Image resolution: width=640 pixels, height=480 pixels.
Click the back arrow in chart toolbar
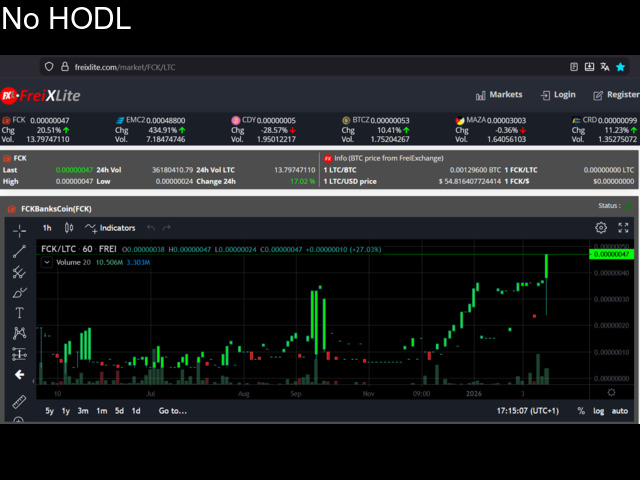(19, 375)
